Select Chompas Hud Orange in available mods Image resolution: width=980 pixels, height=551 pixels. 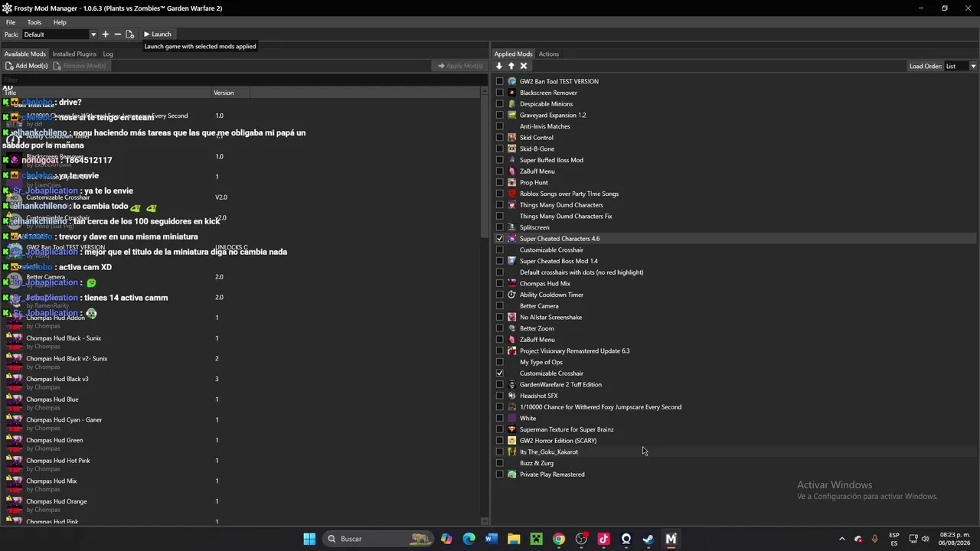click(x=57, y=501)
